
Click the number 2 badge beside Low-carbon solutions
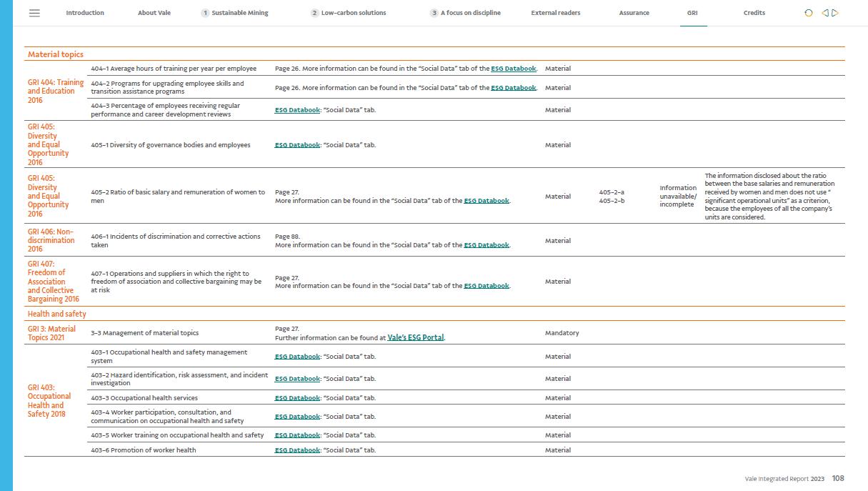(314, 13)
